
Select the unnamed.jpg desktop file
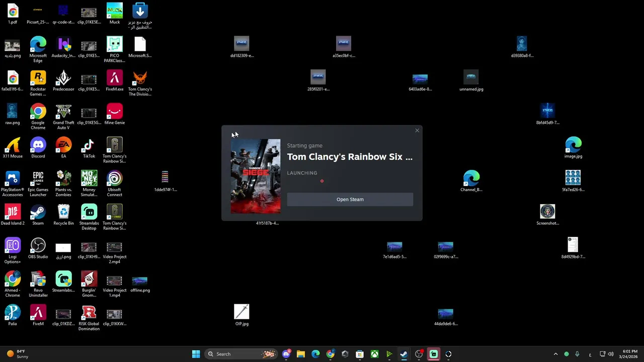(471, 81)
